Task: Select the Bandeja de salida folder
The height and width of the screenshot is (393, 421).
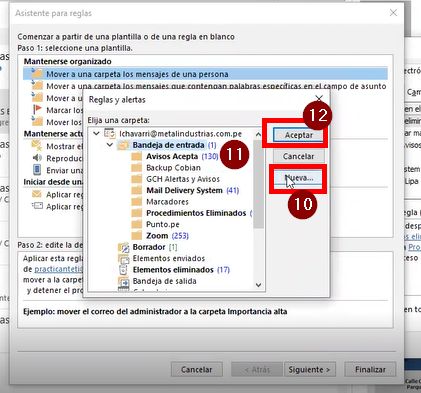Action: (x=164, y=281)
